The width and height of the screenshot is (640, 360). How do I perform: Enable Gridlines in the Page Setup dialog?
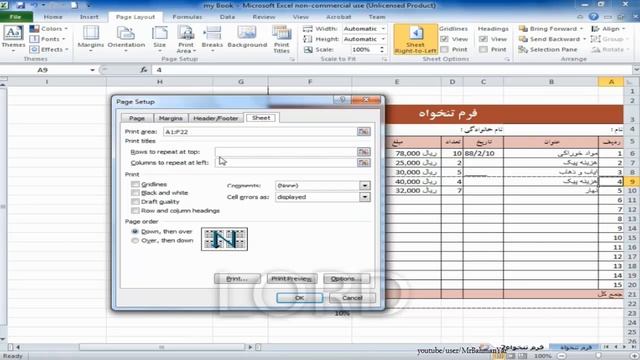tap(135, 184)
